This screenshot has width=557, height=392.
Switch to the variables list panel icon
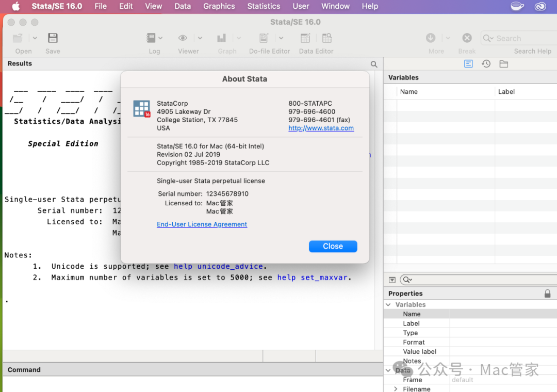[468, 64]
